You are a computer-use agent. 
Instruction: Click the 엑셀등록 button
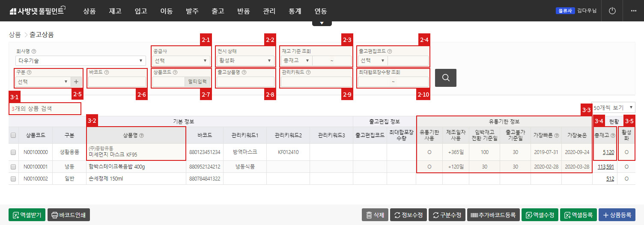coord(578,215)
